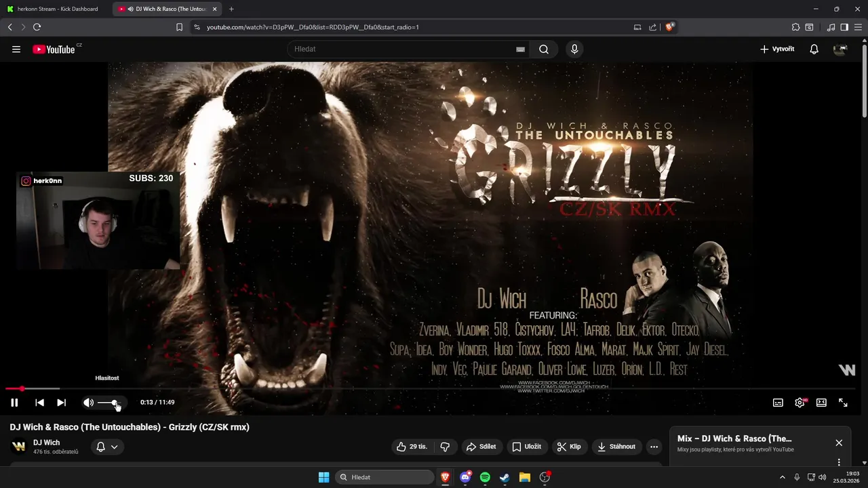The height and width of the screenshot is (488, 868).
Task: Open the Brave main menu
Action: pos(859,27)
